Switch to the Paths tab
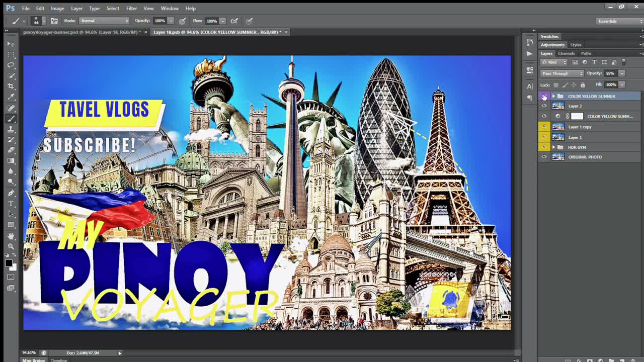The height and width of the screenshot is (362, 644). (x=586, y=53)
